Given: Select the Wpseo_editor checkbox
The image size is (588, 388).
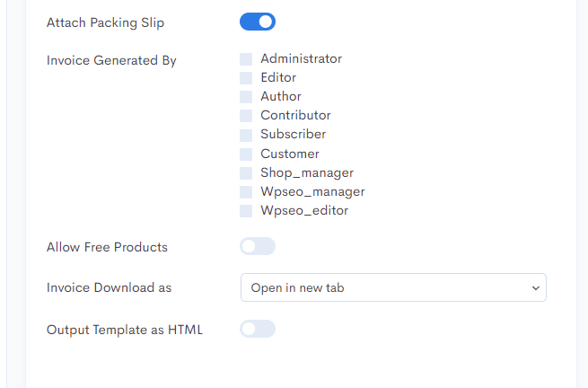Looking at the screenshot, I should tap(246, 211).
